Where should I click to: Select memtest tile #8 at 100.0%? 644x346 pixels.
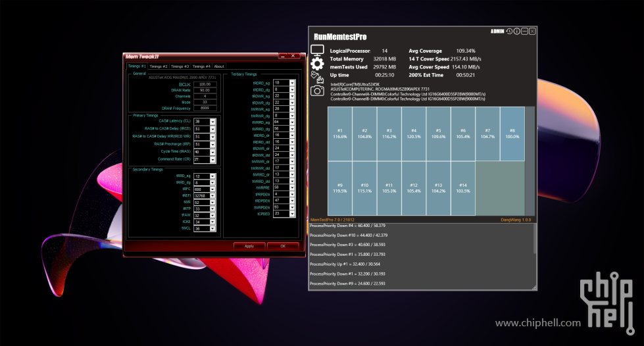pos(512,134)
